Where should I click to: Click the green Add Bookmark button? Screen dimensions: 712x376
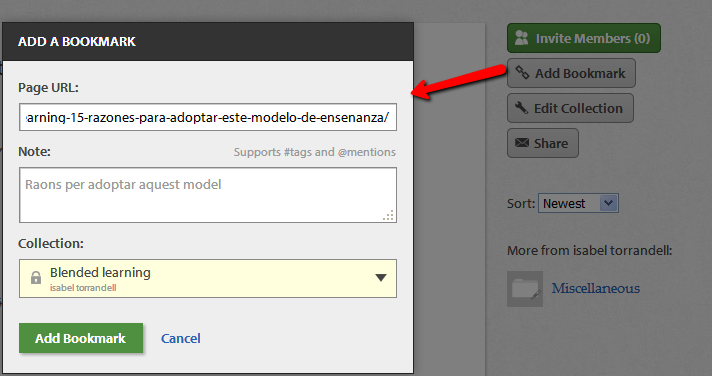click(81, 338)
